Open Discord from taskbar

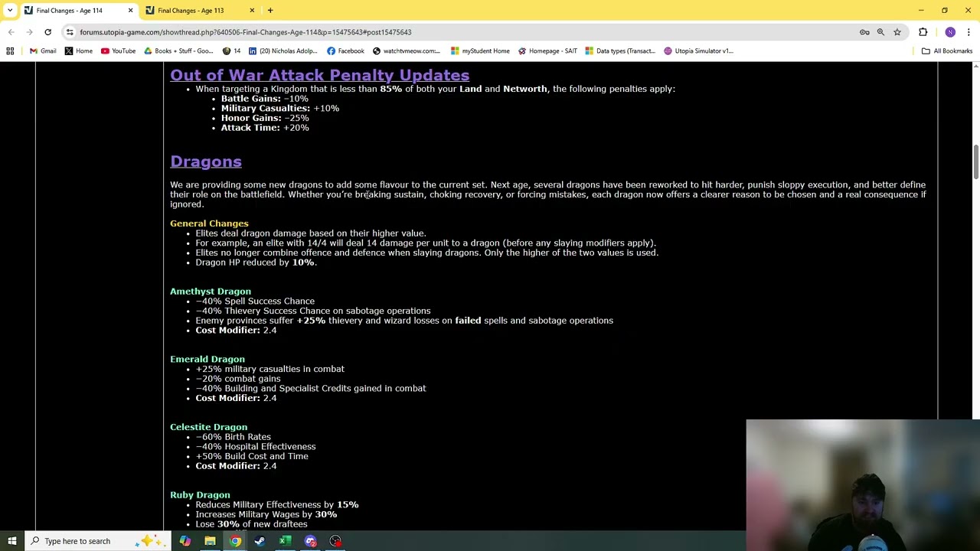tap(310, 541)
